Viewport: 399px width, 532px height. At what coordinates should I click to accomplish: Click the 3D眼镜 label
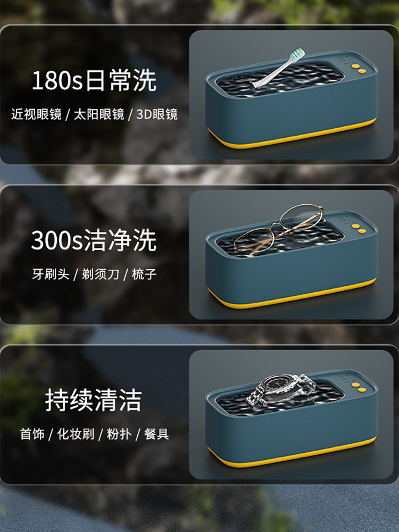pos(157,114)
